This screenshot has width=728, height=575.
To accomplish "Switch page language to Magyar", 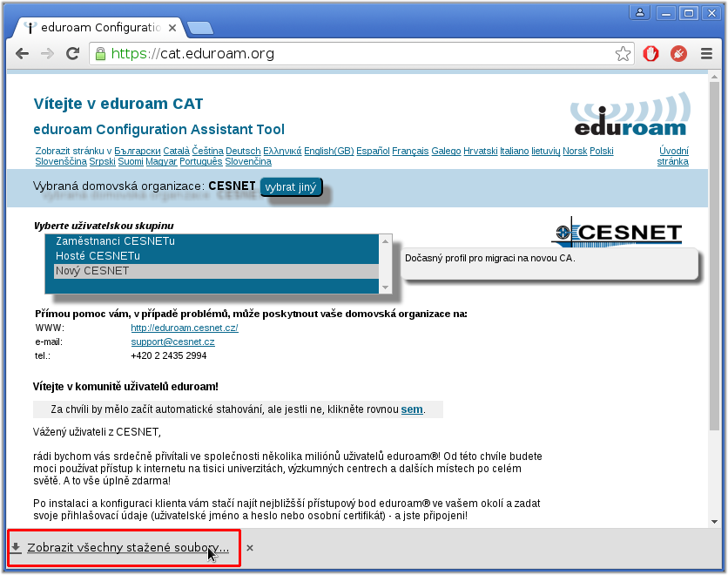I will [161, 162].
